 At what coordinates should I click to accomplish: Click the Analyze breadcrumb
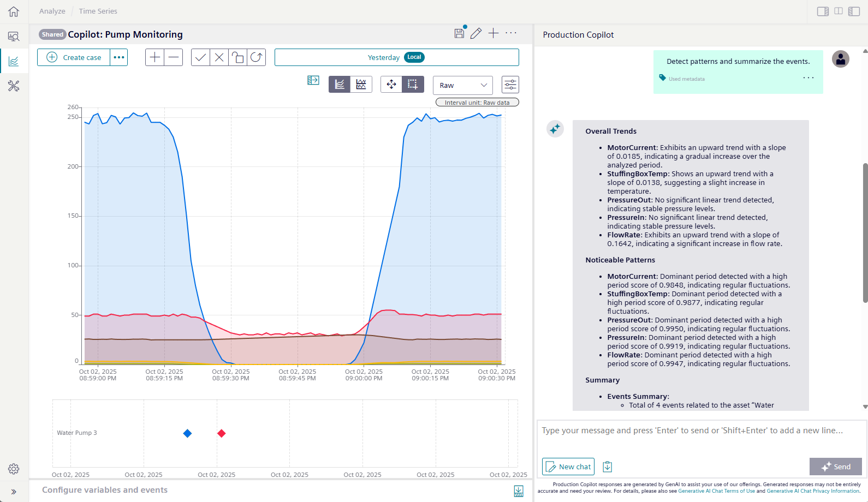click(x=52, y=11)
